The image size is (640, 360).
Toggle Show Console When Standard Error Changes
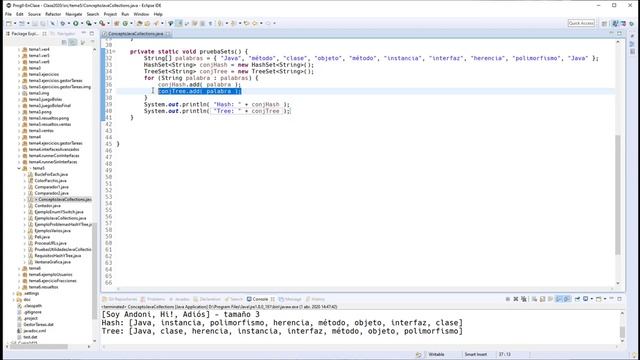pyautogui.click(x=567, y=299)
